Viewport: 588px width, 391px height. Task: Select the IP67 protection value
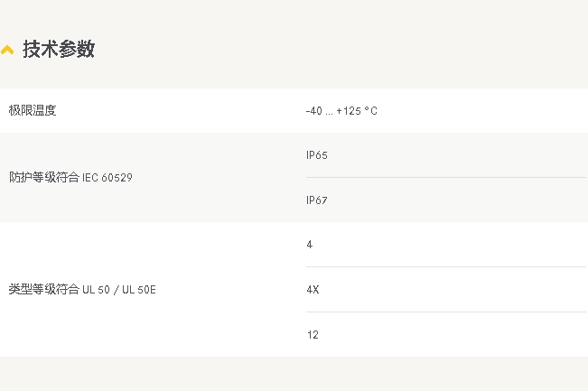tap(317, 200)
